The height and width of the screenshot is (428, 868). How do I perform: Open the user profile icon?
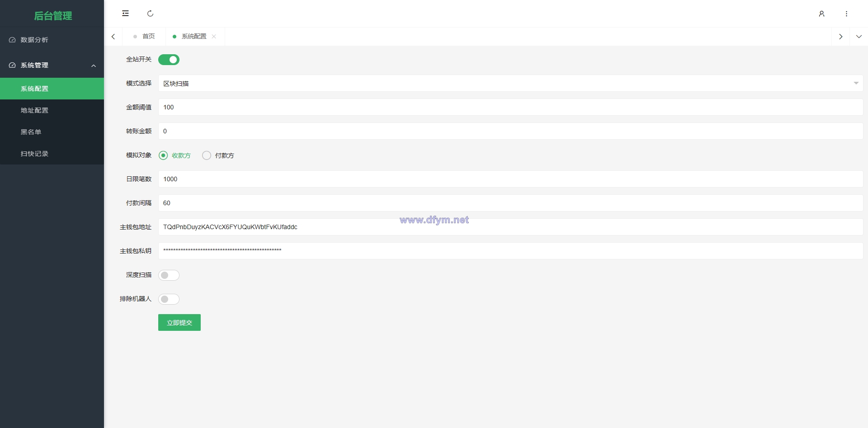point(821,14)
